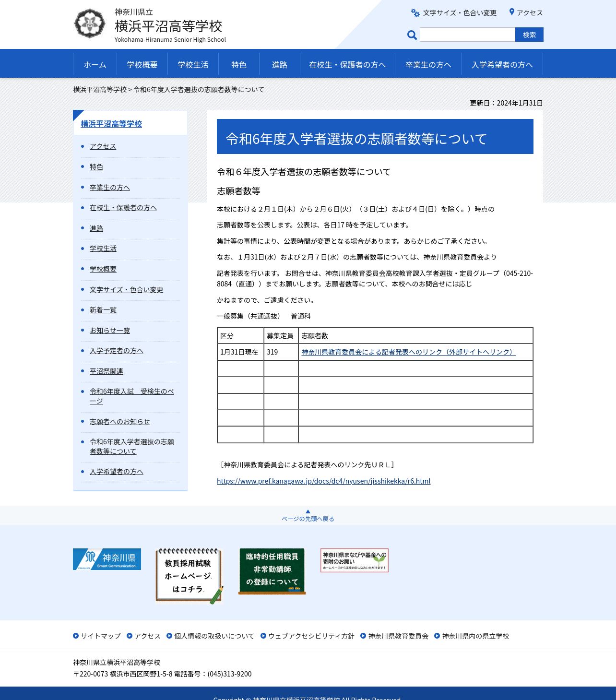Open the press release link in table
The width and height of the screenshot is (616, 700).
pos(409,352)
